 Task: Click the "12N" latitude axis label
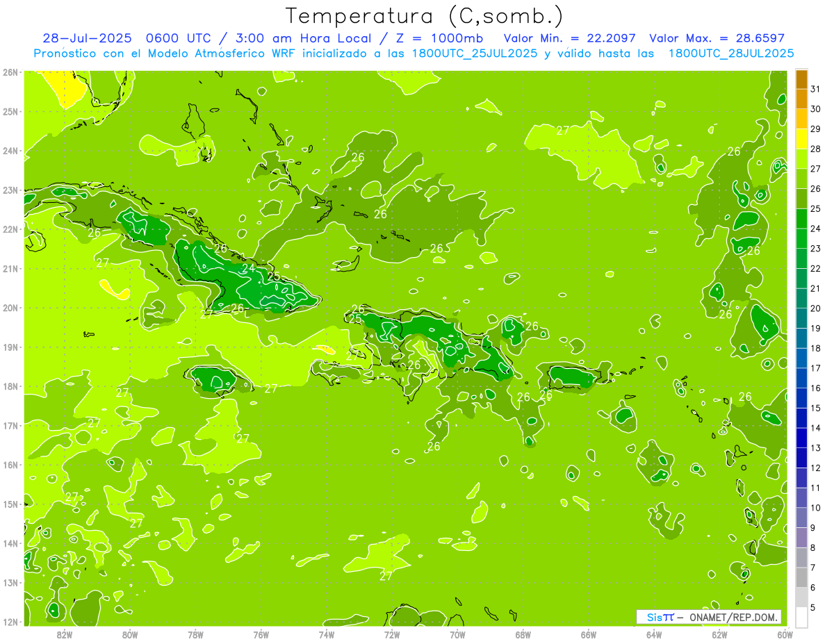pyautogui.click(x=10, y=622)
